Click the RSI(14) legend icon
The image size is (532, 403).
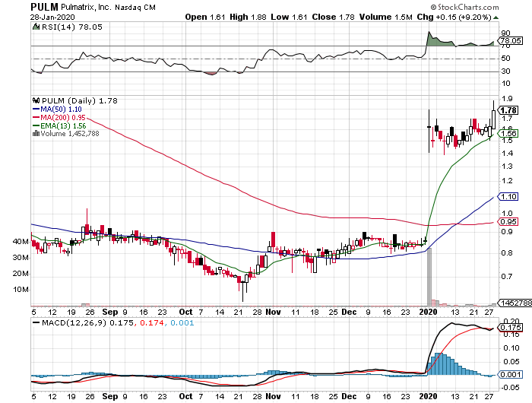34,27
